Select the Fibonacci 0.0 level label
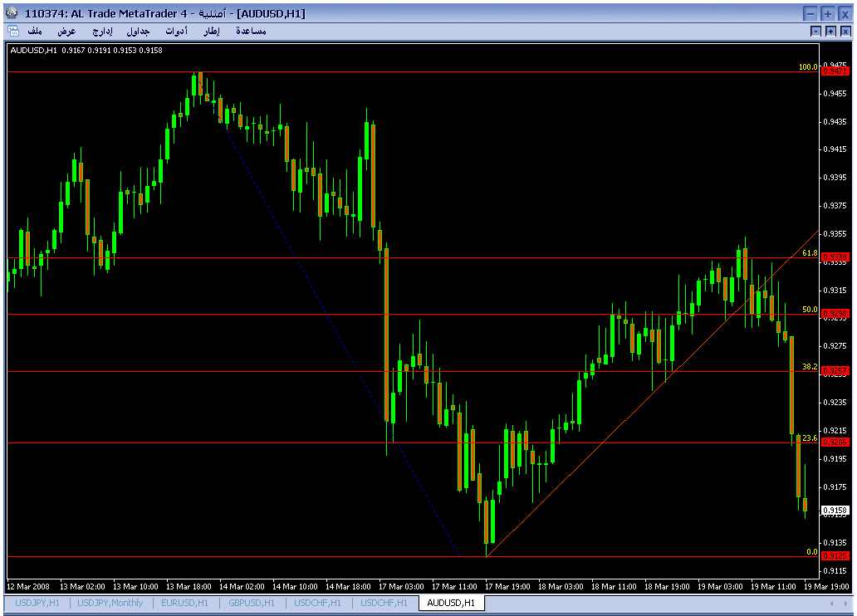The width and height of the screenshot is (857, 616). pos(811,552)
